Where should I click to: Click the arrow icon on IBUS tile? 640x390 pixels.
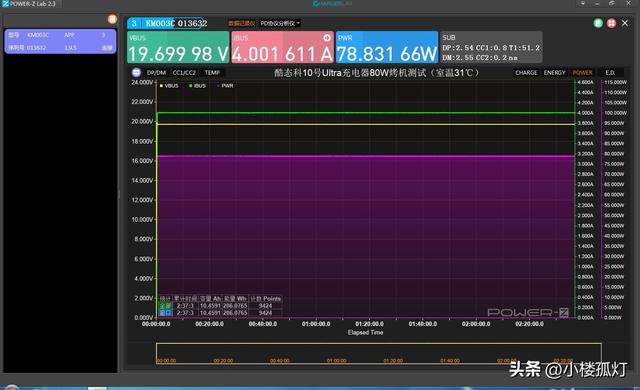click(327, 38)
